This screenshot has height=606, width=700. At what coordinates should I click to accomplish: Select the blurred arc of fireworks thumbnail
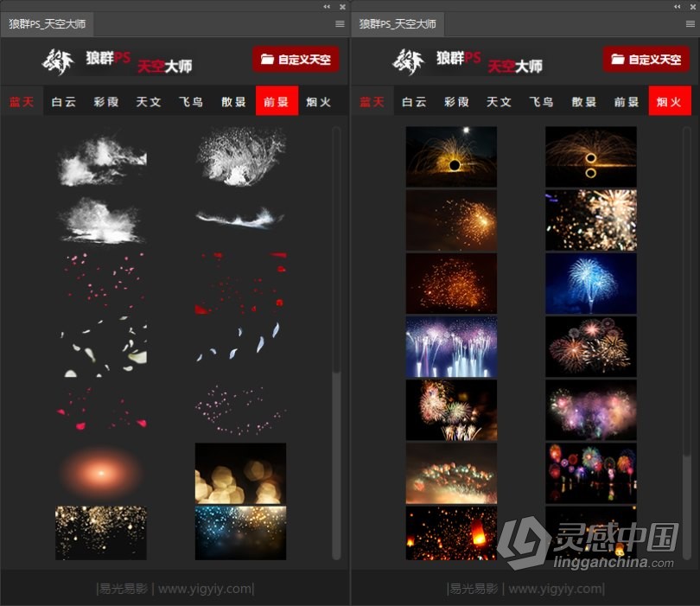coord(451,474)
